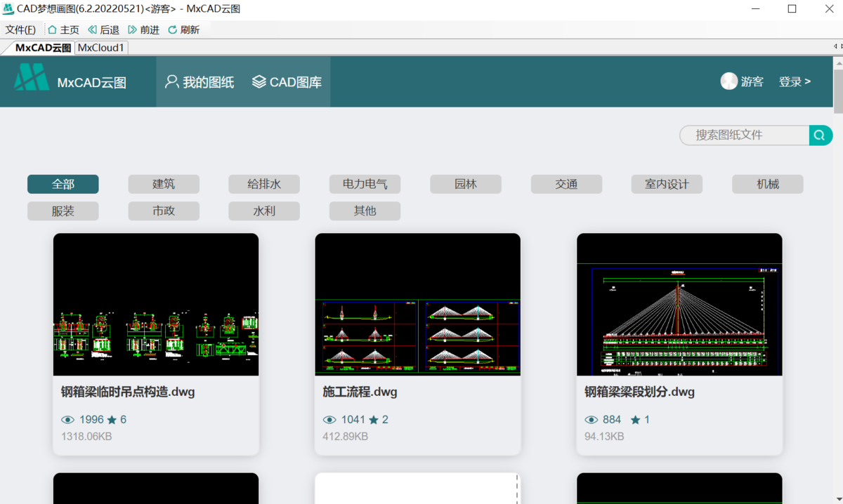This screenshot has height=504, width=843.
Task: Click star icon on 钢箱梁临时吊点构造.dwg card
Action: [112, 420]
